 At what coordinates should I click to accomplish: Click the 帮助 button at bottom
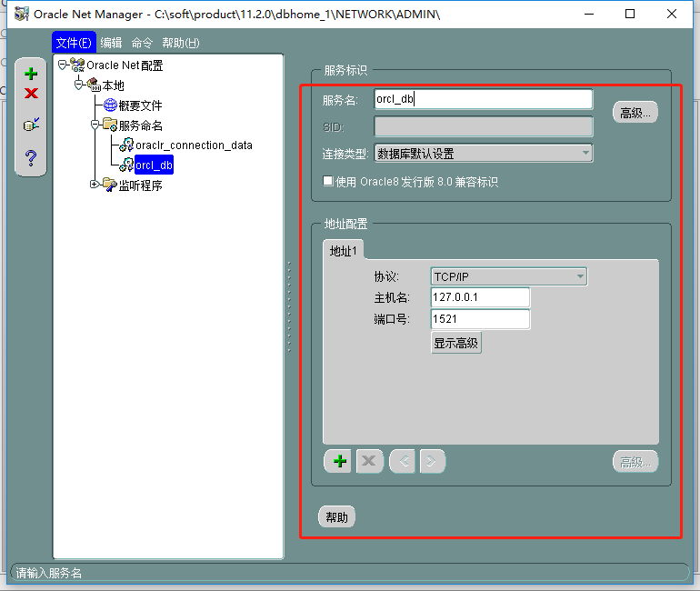pos(336,517)
